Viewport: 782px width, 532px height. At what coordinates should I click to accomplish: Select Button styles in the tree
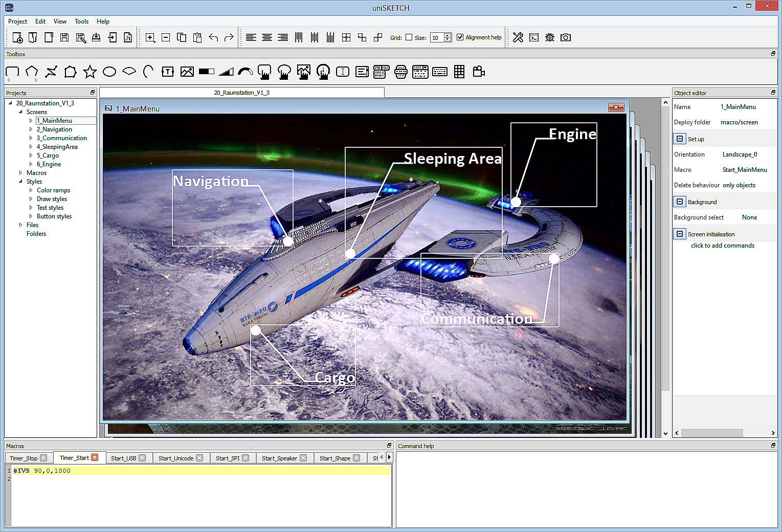54,216
